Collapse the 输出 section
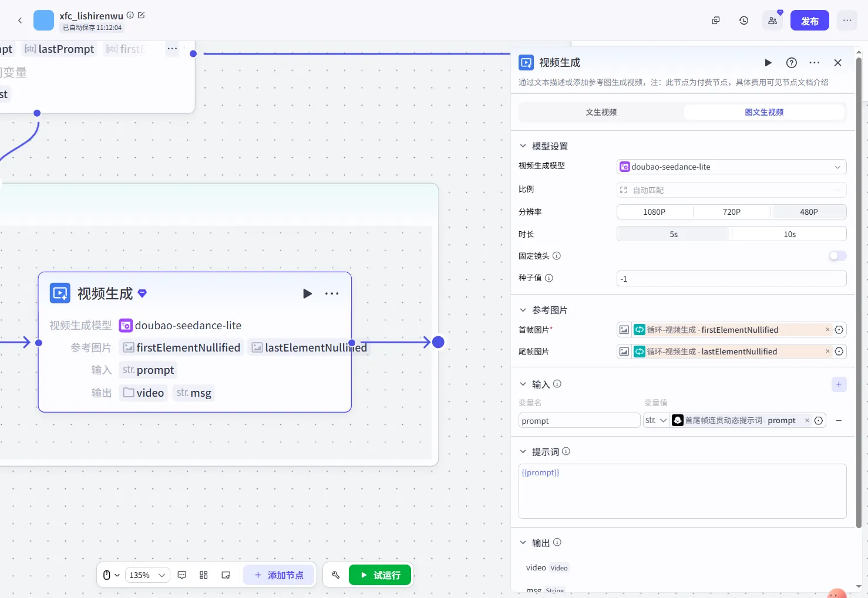Screen dimensions: 868x598 pyautogui.click(x=523, y=543)
